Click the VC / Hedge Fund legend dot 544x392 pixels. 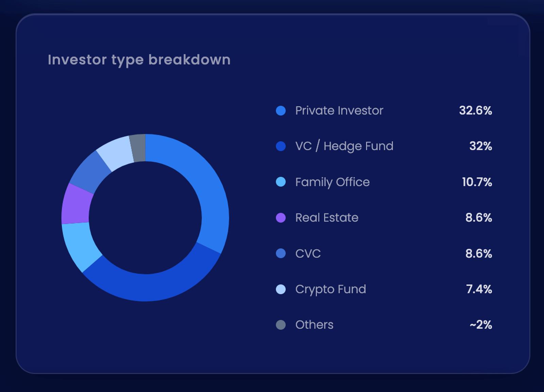(280, 146)
